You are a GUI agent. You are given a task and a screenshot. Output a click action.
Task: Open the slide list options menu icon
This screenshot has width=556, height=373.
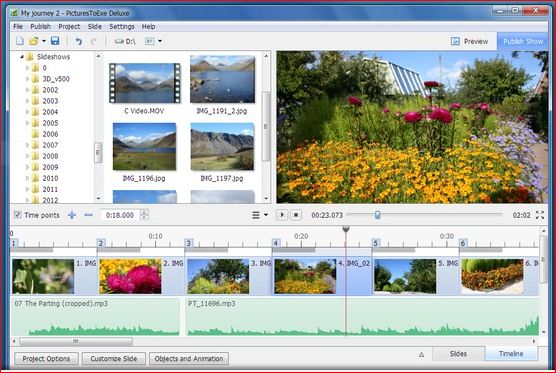click(x=256, y=215)
